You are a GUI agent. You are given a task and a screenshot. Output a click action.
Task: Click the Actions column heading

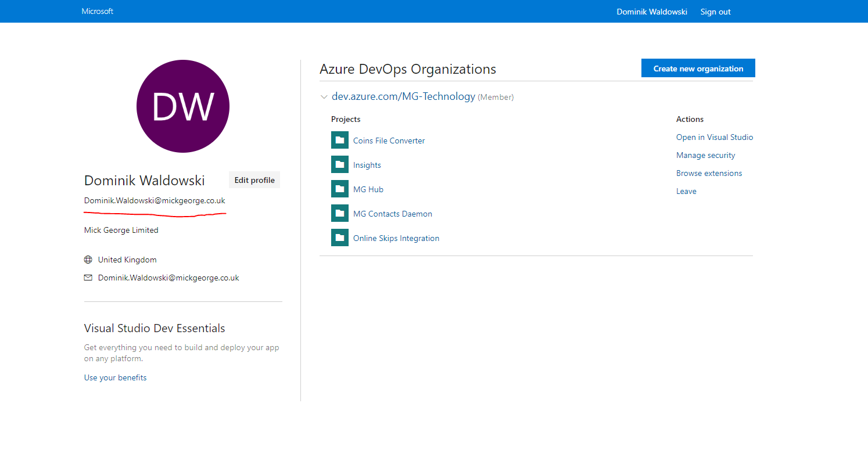pos(690,119)
